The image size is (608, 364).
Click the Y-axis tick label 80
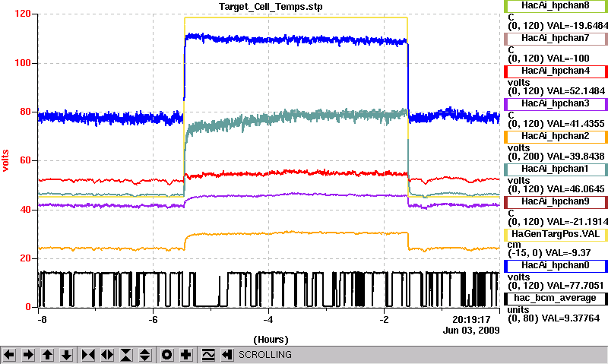25,112
